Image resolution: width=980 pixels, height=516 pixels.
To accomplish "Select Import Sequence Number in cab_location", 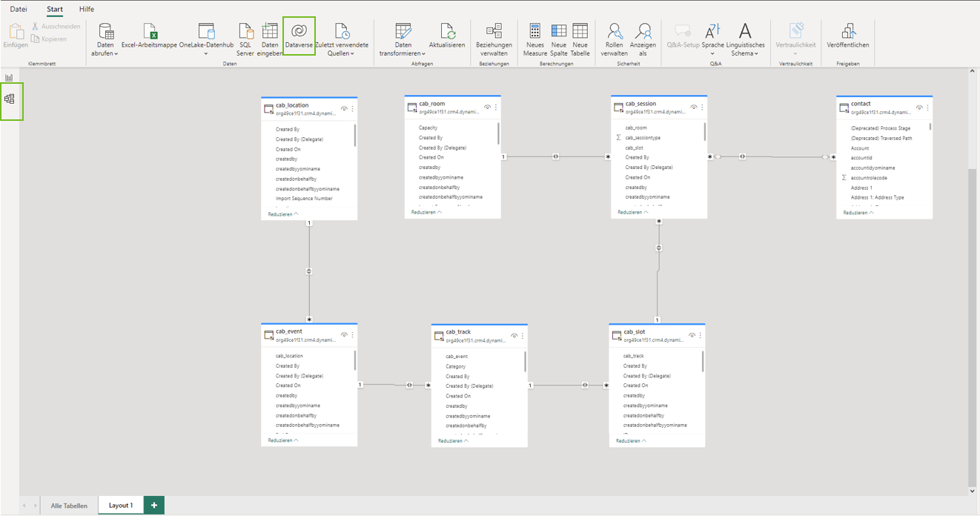I will [304, 199].
